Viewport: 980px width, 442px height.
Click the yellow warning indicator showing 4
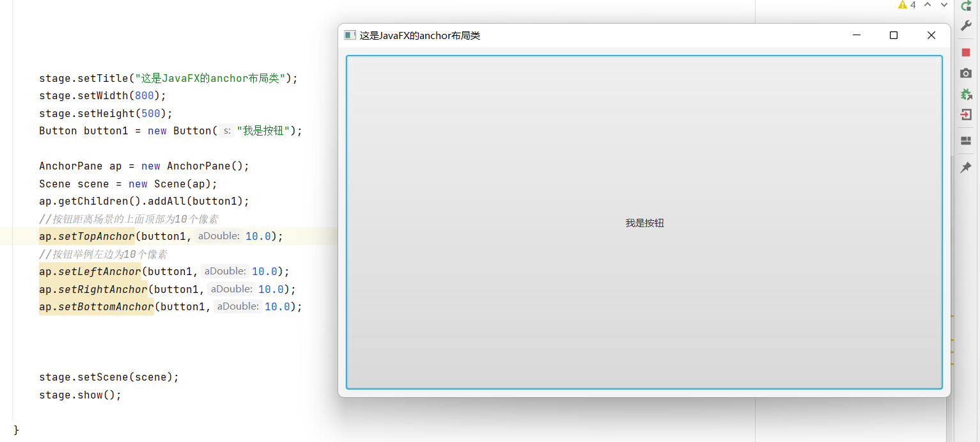pos(905,4)
